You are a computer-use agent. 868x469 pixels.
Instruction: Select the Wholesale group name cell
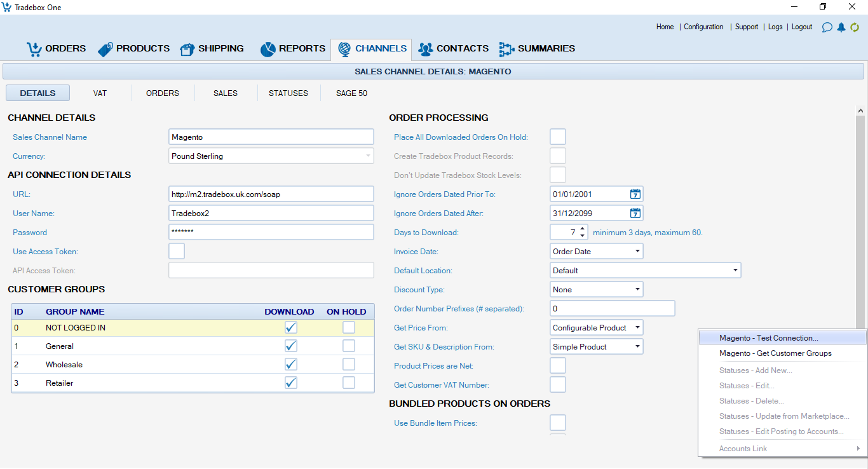[x=64, y=365]
